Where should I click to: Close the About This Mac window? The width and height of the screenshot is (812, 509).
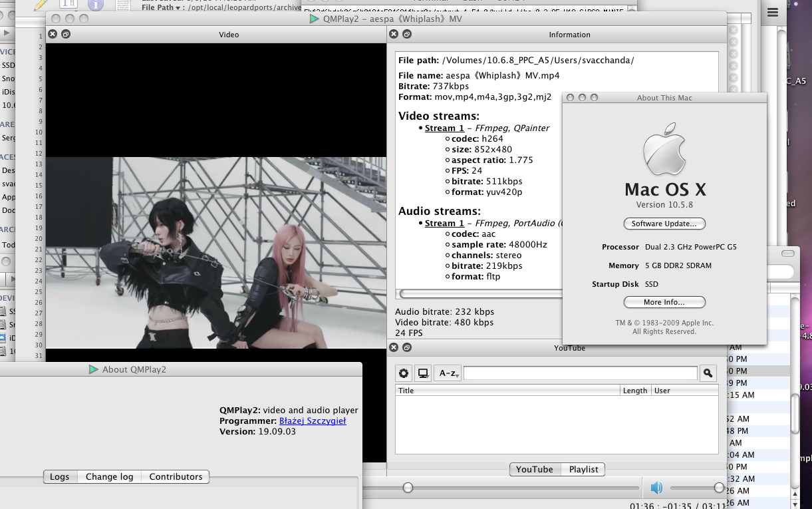pos(571,97)
